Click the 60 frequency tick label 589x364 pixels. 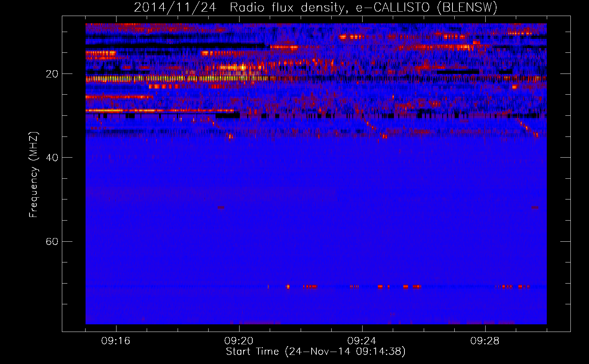(52, 241)
